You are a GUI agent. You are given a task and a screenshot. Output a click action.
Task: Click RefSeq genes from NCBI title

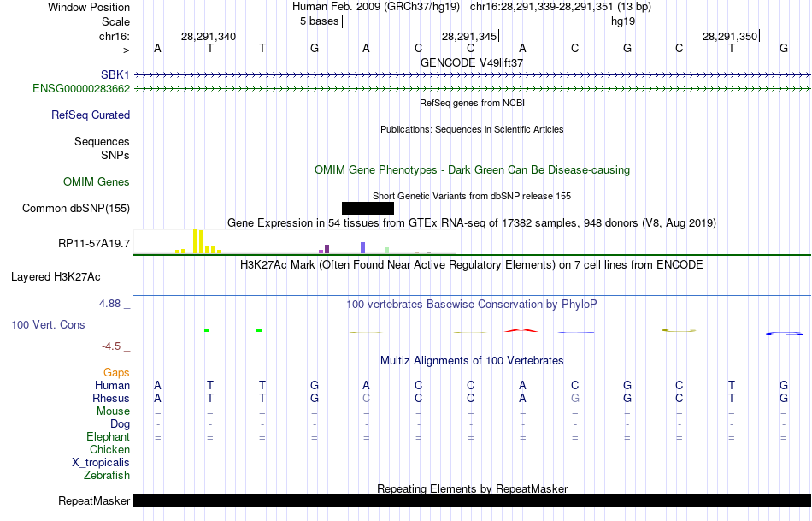point(473,104)
